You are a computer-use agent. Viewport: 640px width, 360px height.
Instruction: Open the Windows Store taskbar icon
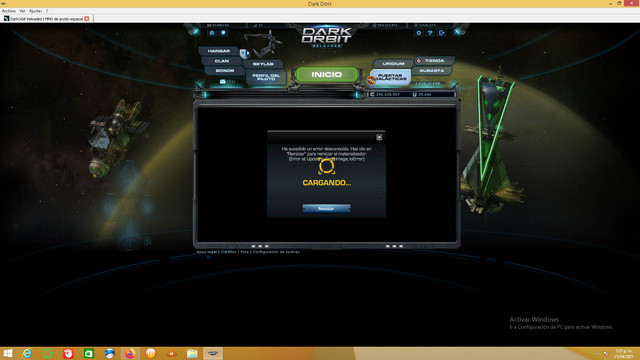click(89, 353)
